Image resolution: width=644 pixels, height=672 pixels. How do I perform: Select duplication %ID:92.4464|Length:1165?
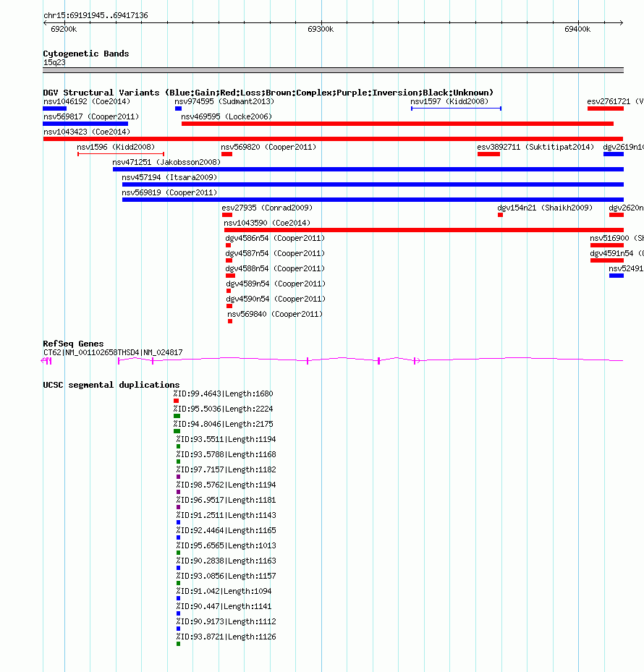click(226, 530)
